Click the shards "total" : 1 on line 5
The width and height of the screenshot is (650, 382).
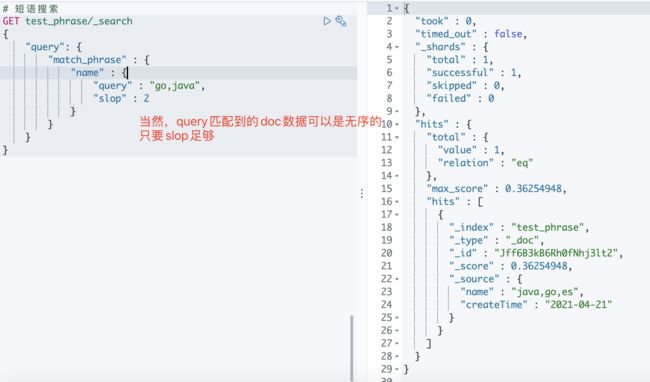click(460, 60)
